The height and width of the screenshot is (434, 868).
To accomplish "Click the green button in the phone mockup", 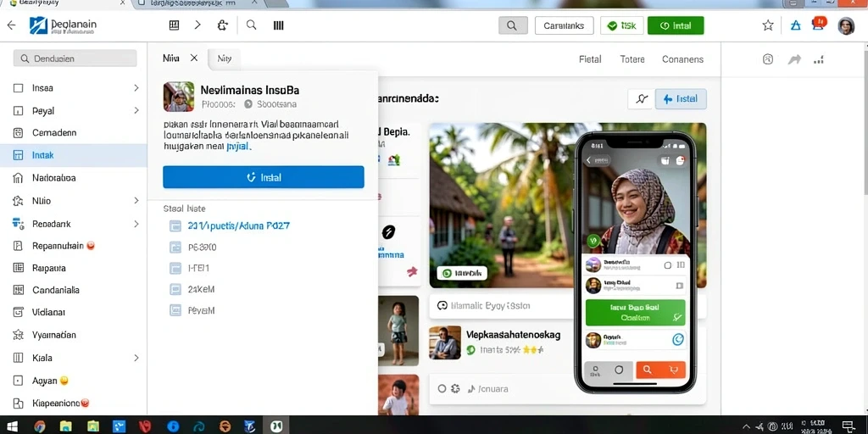I will (x=635, y=312).
